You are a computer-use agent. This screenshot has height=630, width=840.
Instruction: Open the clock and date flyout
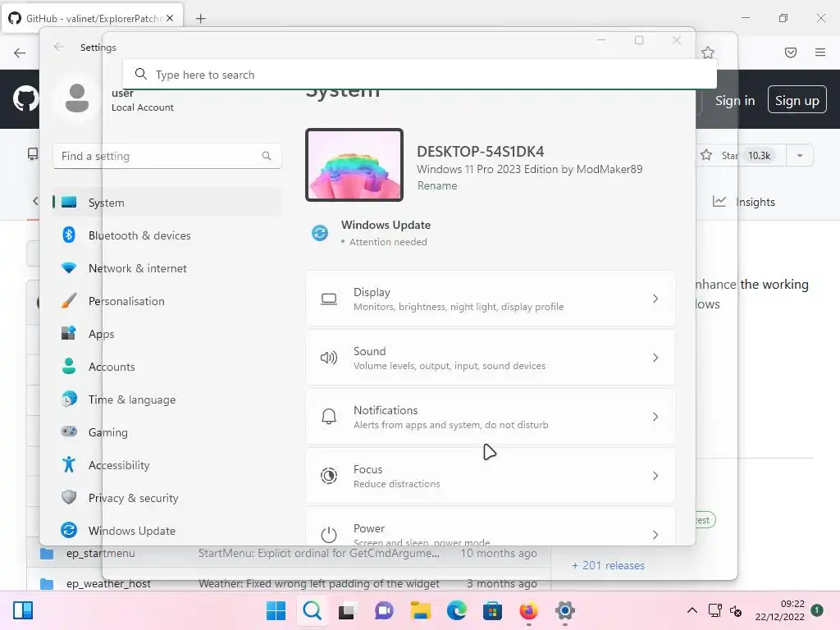click(x=779, y=610)
